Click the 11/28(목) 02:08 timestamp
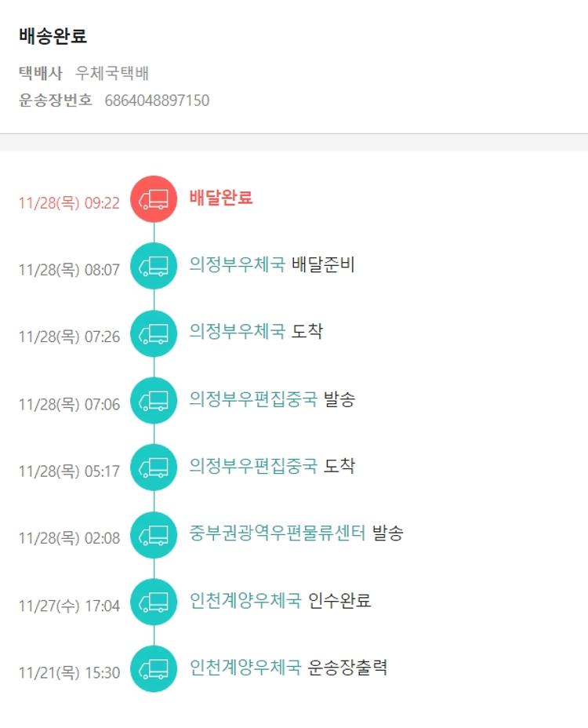 (x=69, y=538)
